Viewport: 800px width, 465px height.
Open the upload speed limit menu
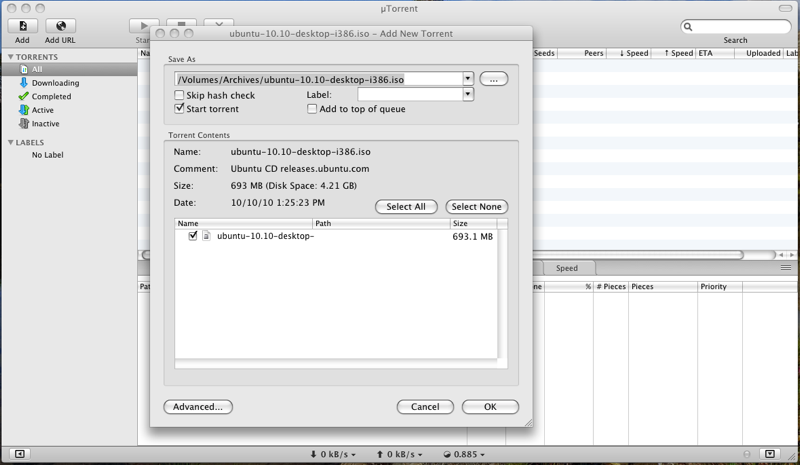[399, 454]
